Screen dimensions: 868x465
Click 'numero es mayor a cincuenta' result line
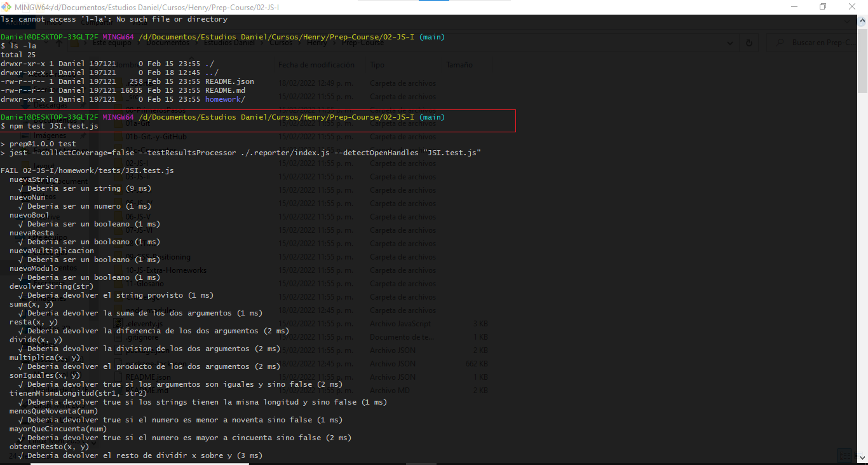coord(185,438)
